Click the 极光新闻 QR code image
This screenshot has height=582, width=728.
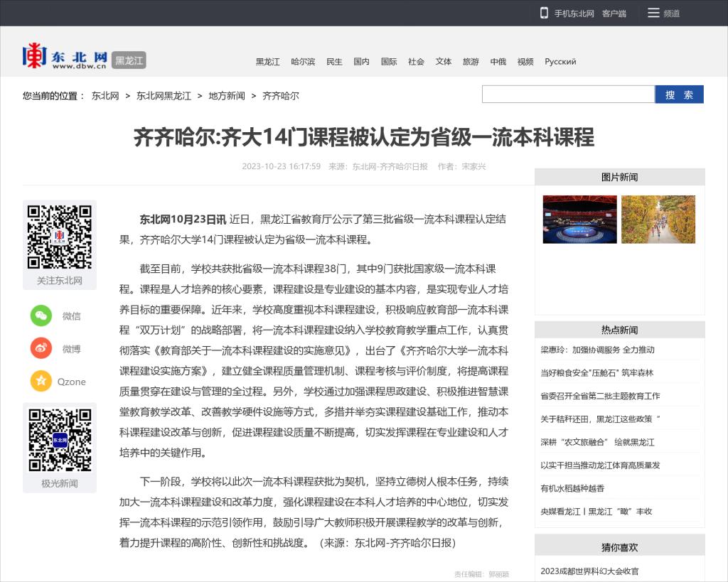pyautogui.click(x=60, y=440)
